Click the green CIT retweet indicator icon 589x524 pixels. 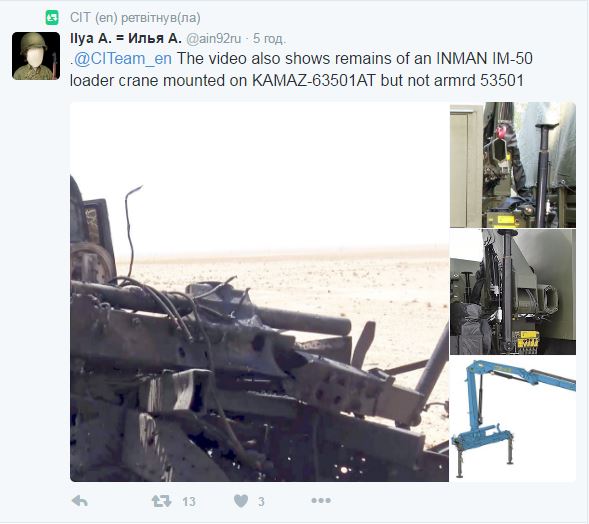click(x=52, y=18)
